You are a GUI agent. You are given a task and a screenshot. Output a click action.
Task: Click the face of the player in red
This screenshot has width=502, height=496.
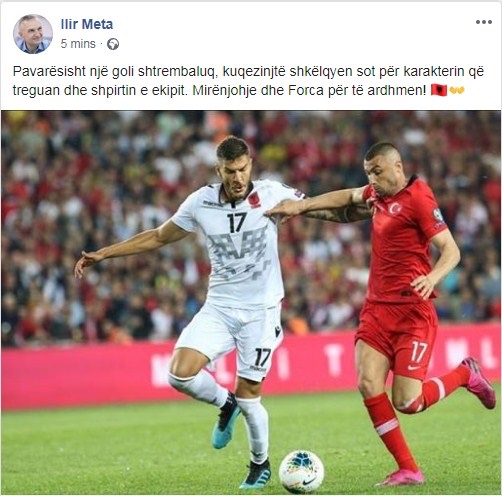[381, 176]
